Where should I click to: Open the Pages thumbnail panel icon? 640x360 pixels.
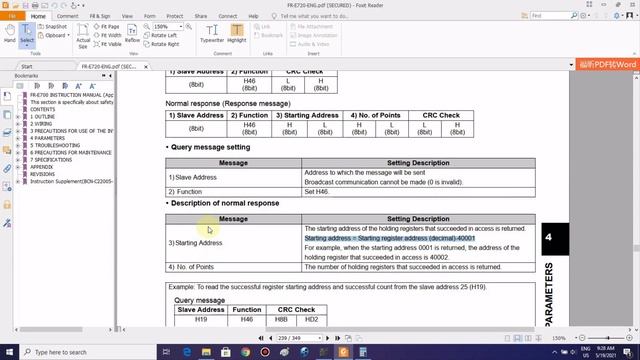[x=7, y=115]
